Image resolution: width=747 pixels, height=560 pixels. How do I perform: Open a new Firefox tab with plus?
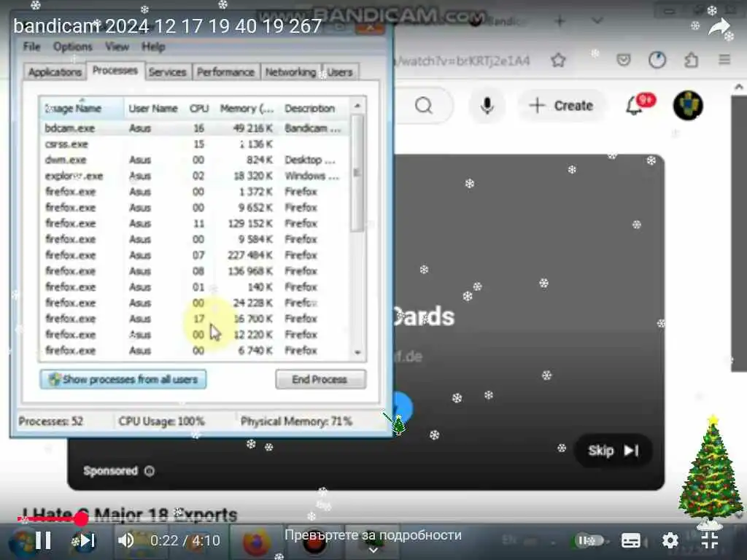pyautogui.click(x=560, y=21)
